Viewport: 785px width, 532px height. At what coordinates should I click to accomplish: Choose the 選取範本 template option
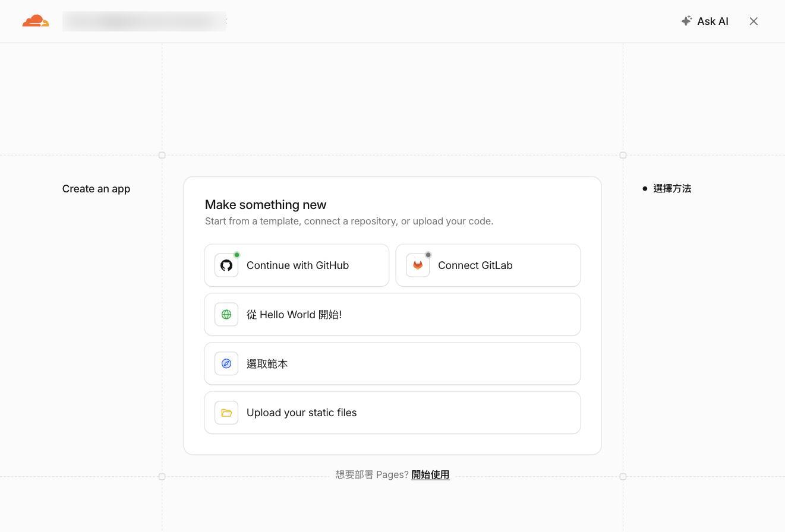coord(392,364)
